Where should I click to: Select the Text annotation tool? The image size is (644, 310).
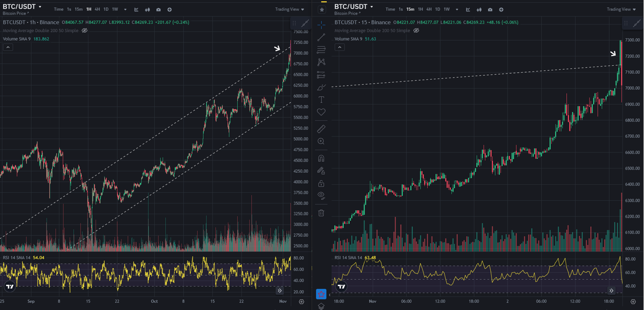321,99
